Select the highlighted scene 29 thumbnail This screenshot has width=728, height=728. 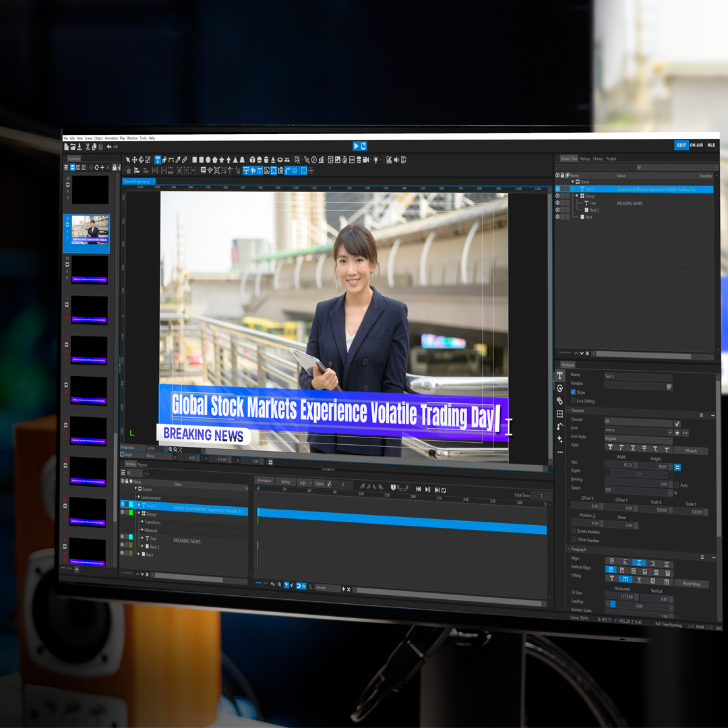(x=86, y=234)
